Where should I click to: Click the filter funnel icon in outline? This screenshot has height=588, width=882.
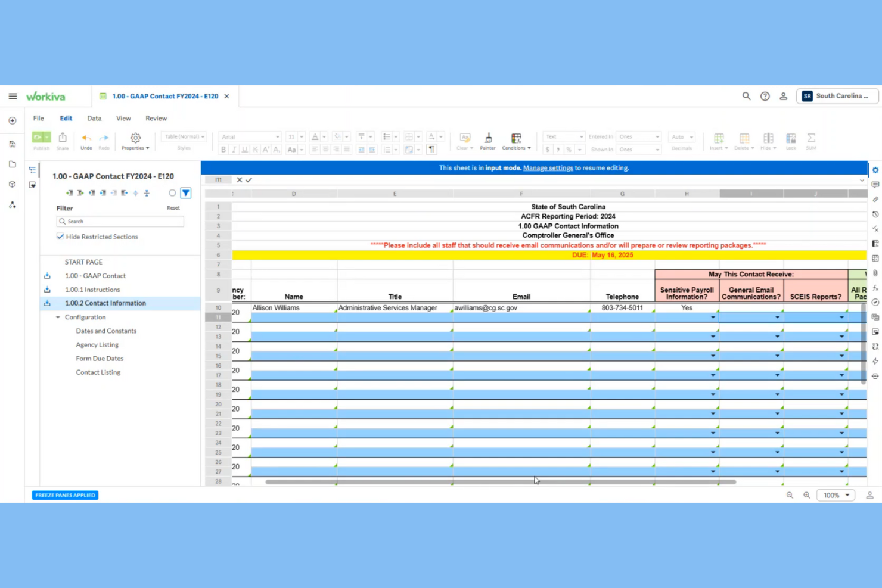coord(186,193)
